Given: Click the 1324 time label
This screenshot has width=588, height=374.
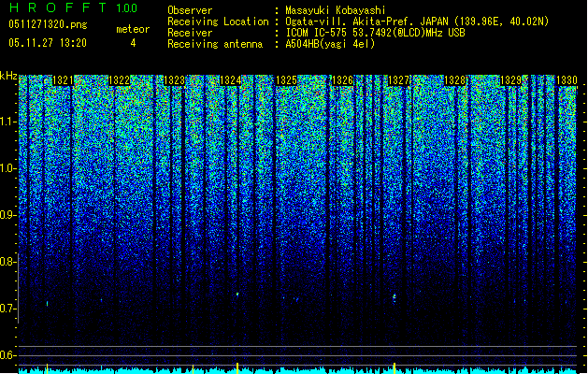Looking at the screenshot, I should tap(230, 80).
